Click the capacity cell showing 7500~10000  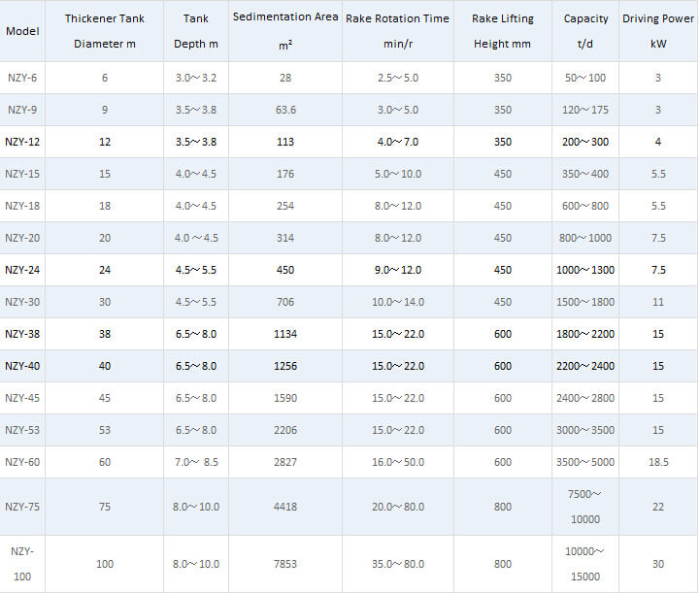[585, 507]
